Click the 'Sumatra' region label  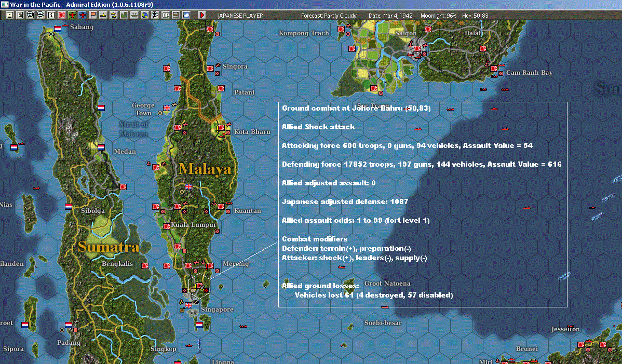(x=109, y=247)
